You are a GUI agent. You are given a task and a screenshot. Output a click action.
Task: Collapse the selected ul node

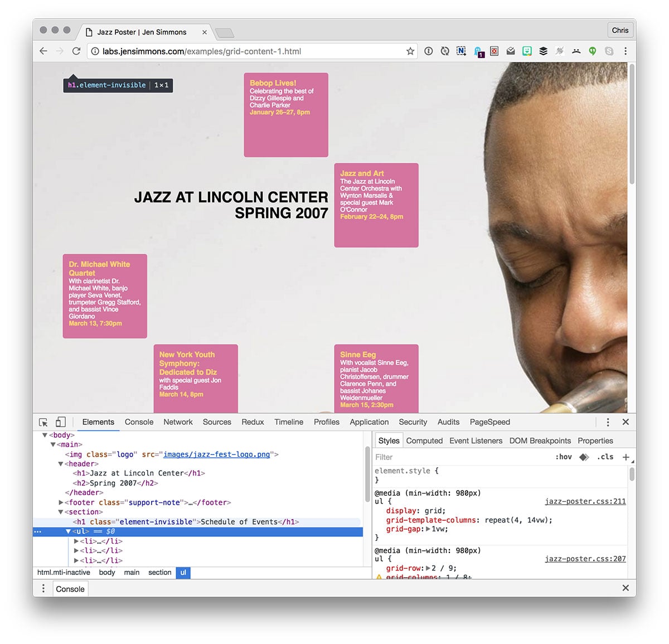point(69,531)
